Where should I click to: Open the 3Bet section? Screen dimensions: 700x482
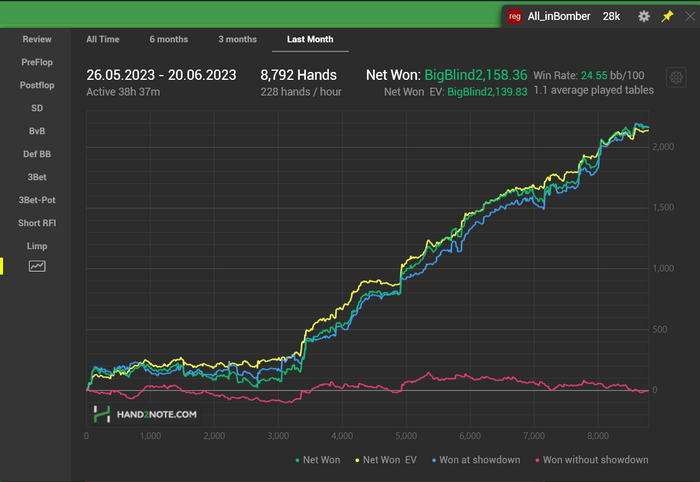[37, 177]
